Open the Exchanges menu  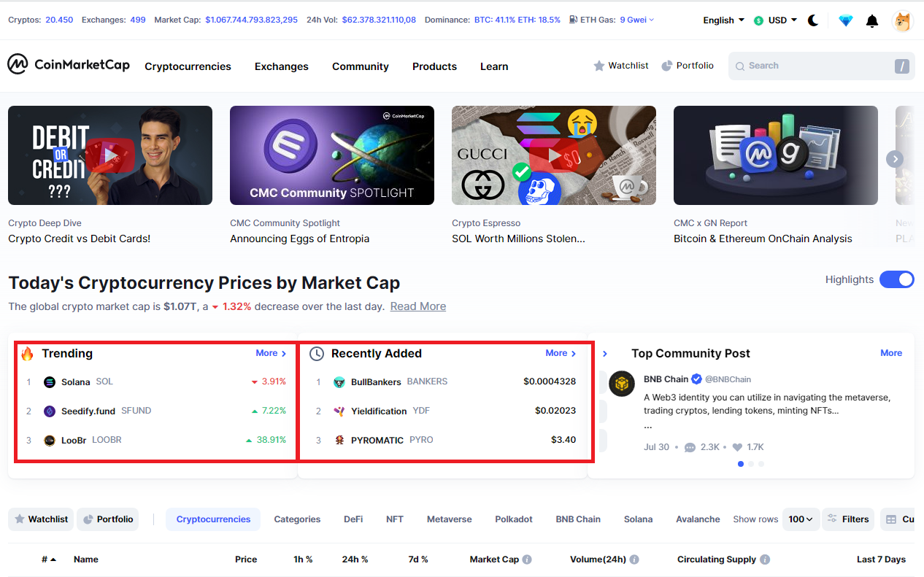tap(282, 66)
